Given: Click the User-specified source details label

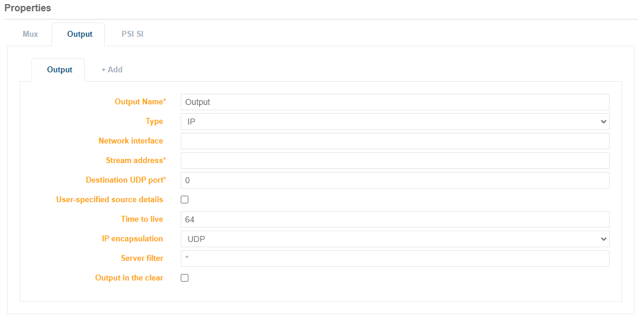Looking at the screenshot, I should point(110,200).
